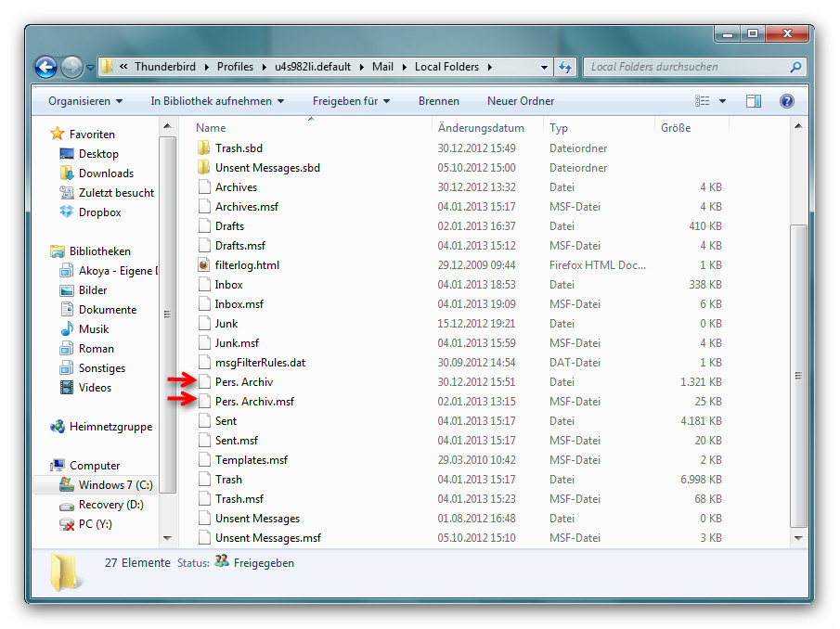Click the Desktop icon under Favoriten

pos(67,154)
